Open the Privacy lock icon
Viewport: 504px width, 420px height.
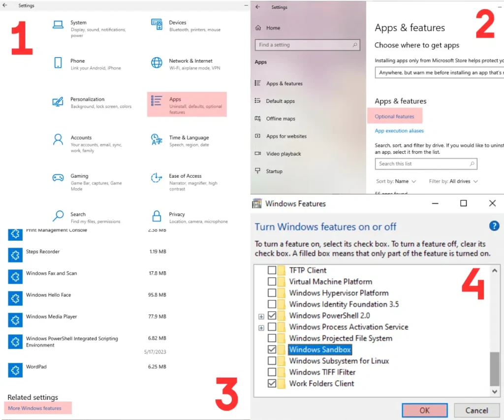[x=157, y=216]
